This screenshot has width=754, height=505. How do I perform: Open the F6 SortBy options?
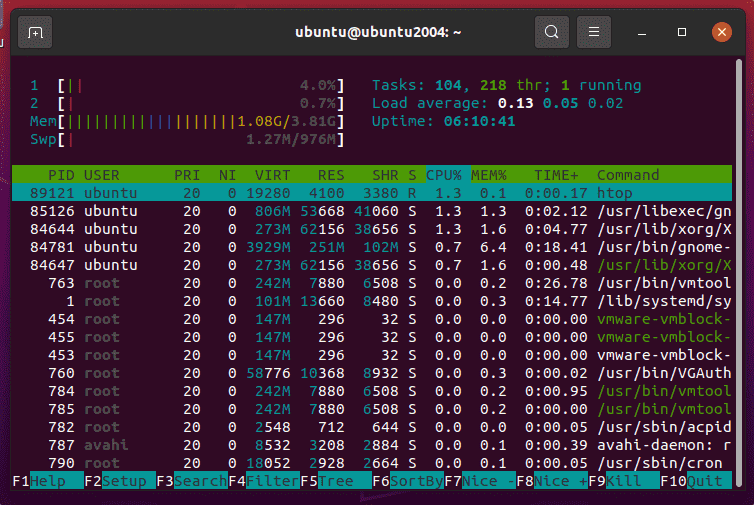click(x=414, y=480)
